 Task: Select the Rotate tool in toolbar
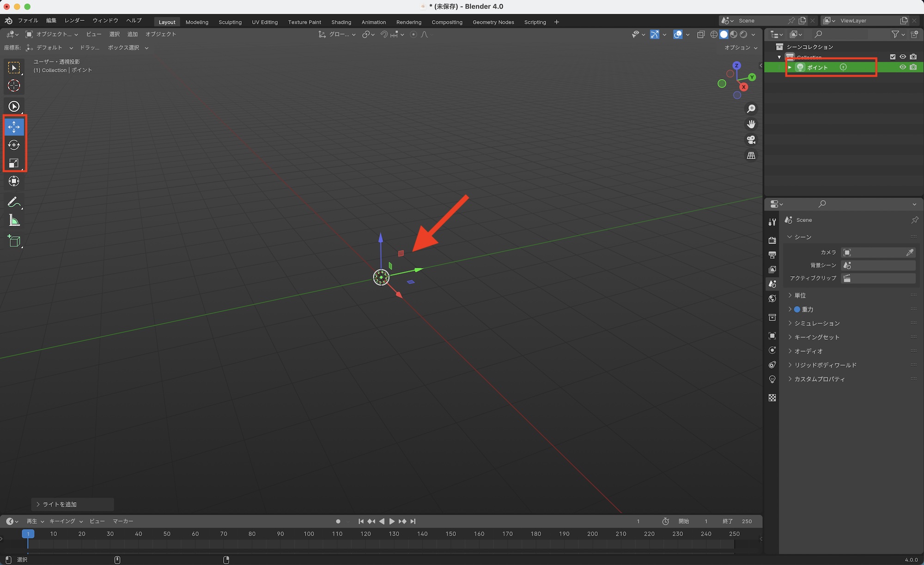tap(14, 145)
